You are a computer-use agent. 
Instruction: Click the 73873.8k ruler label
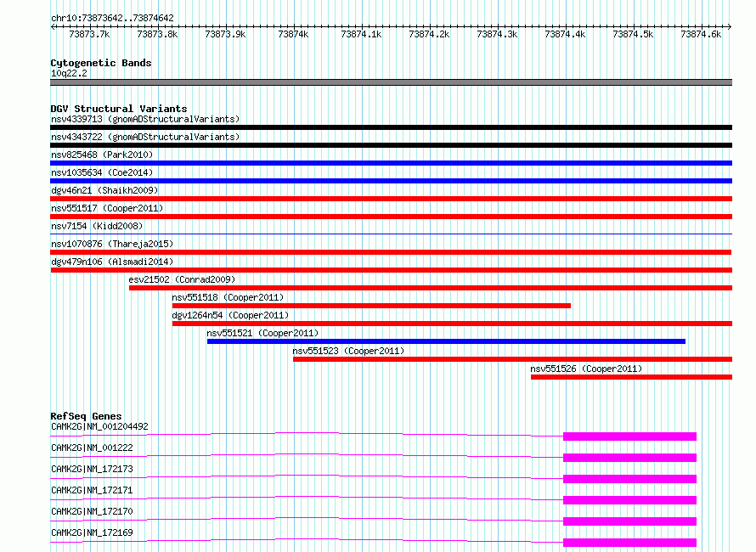(x=157, y=34)
